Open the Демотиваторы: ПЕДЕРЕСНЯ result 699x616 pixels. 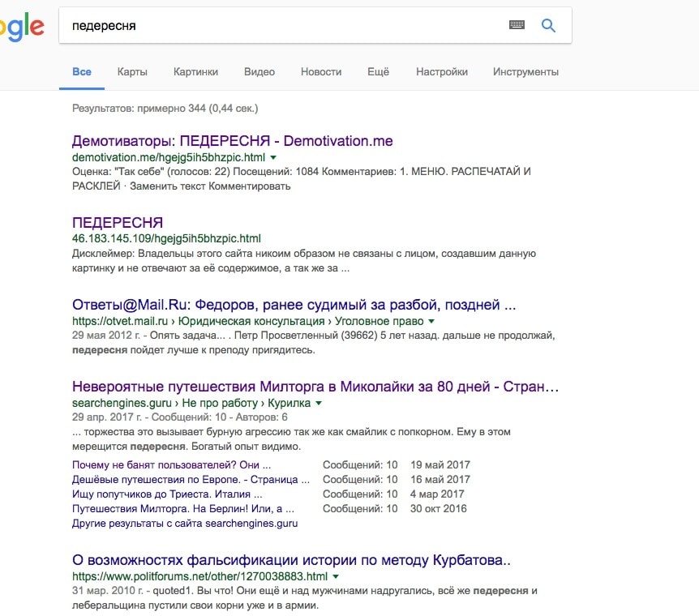click(x=232, y=141)
